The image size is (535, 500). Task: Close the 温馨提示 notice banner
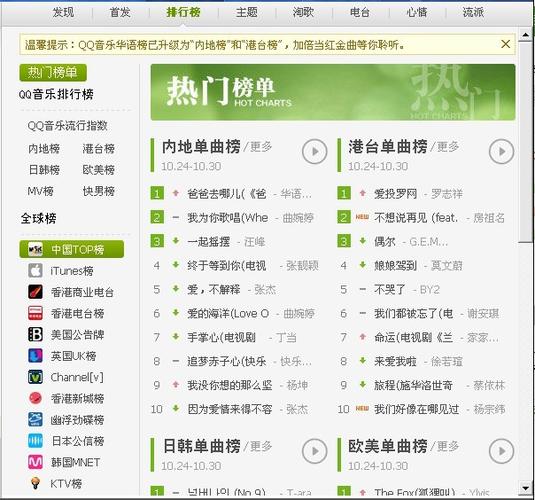click(x=505, y=44)
